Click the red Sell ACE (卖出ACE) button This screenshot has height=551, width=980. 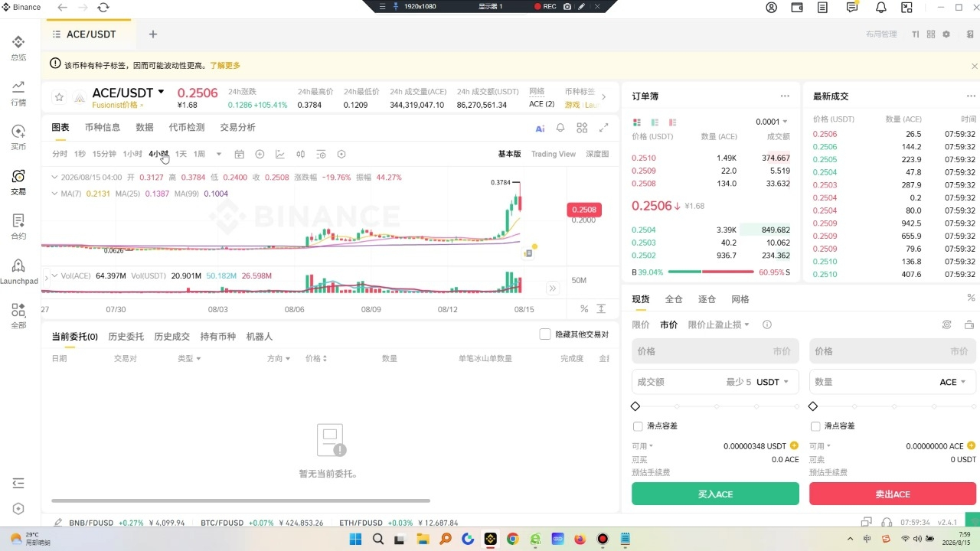click(893, 494)
